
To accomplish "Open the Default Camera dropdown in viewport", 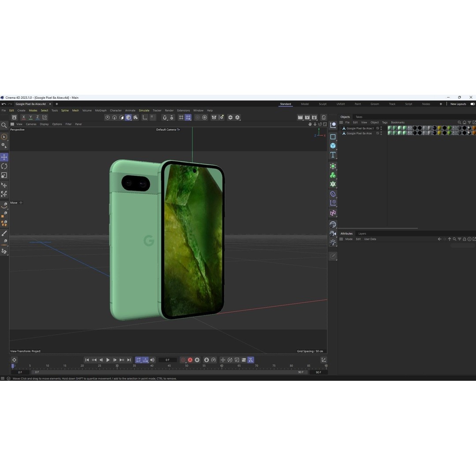I will (168, 130).
